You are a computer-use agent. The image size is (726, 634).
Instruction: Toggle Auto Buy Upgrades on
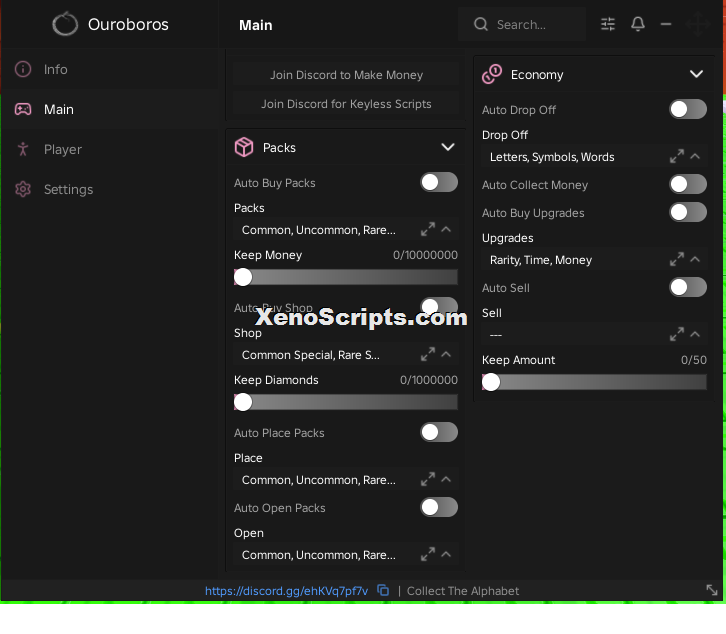(688, 213)
